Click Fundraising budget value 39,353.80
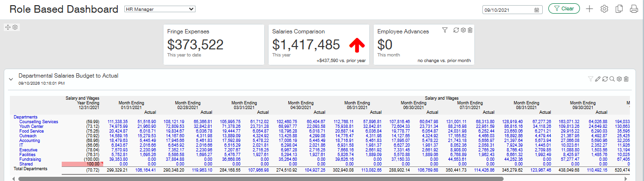 click(x=119, y=159)
